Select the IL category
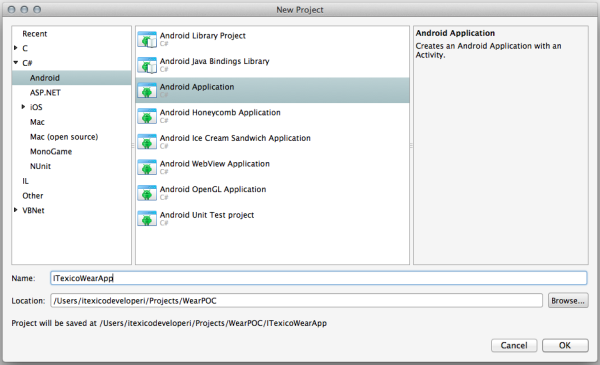The height and width of the screenshot is (365, 600). coord(25,181)
